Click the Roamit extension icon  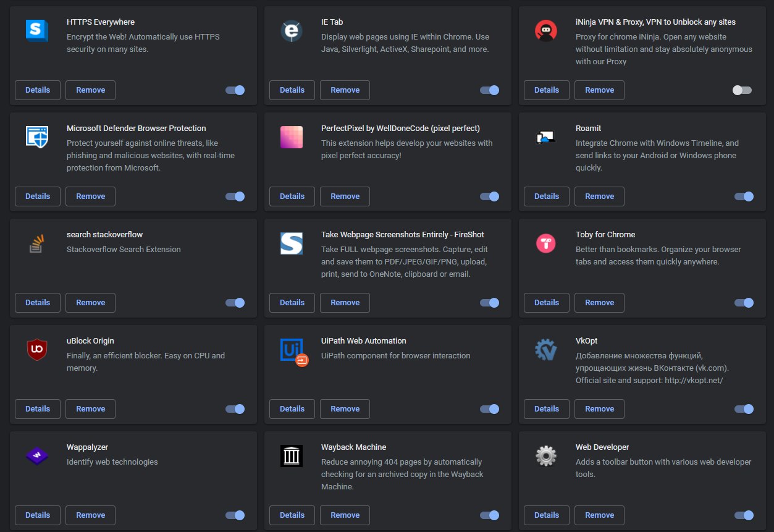(x=546, y=137)
